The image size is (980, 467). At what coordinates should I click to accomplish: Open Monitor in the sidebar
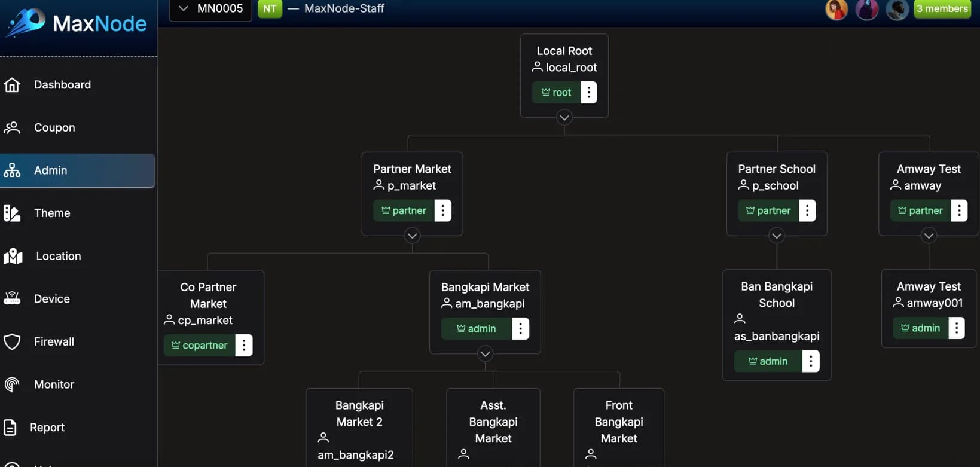(x=78, y=384)
